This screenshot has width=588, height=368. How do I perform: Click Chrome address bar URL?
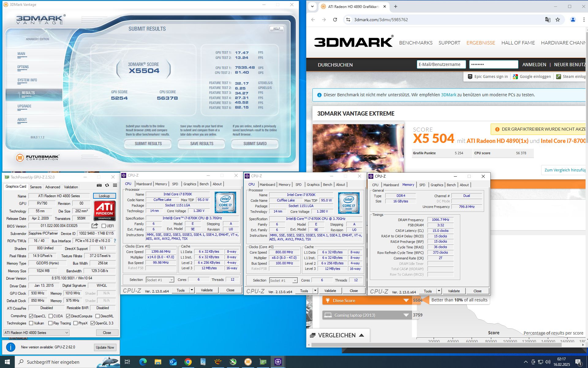[381, 20]
